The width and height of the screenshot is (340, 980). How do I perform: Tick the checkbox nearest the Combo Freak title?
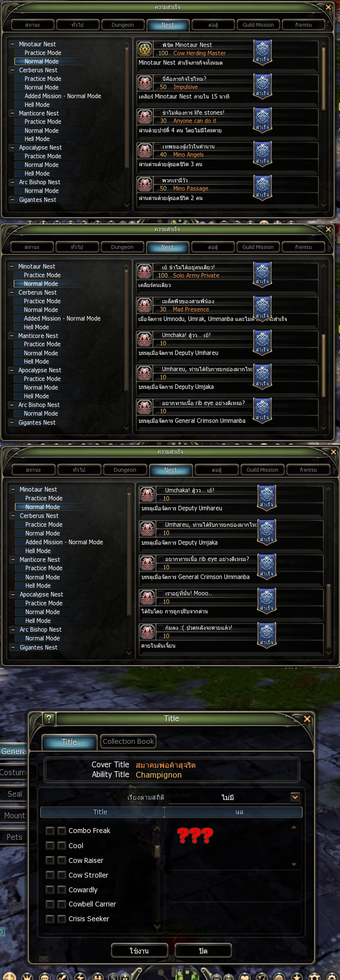(x=61, y=831)
